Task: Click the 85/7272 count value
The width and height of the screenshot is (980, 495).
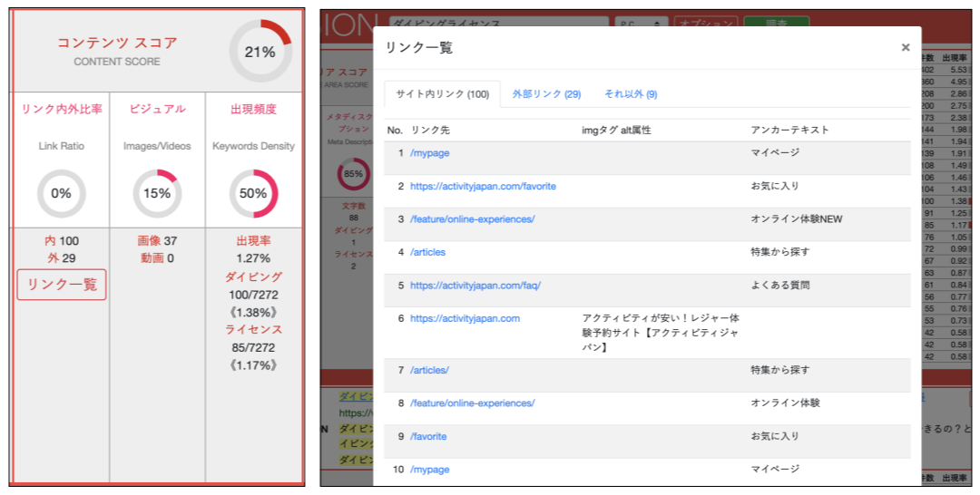Action: [253, 348]
